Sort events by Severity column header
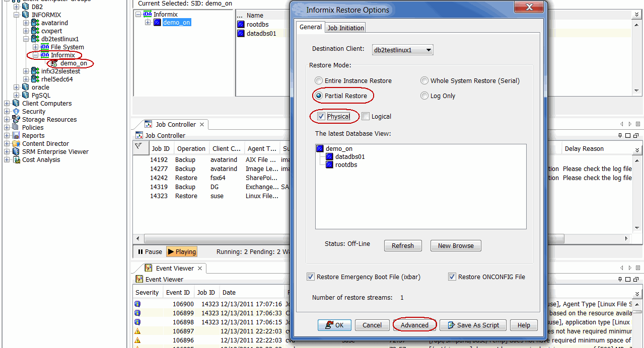The height and width of the screenshot is (348, 644). click(148, 292)
